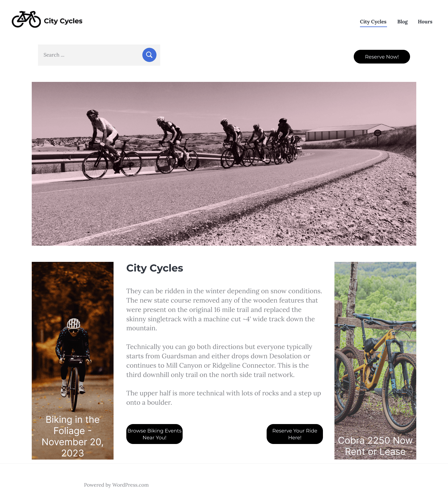Click Browse Biking Events Near You button
The image size is (448, 491).
154,434
